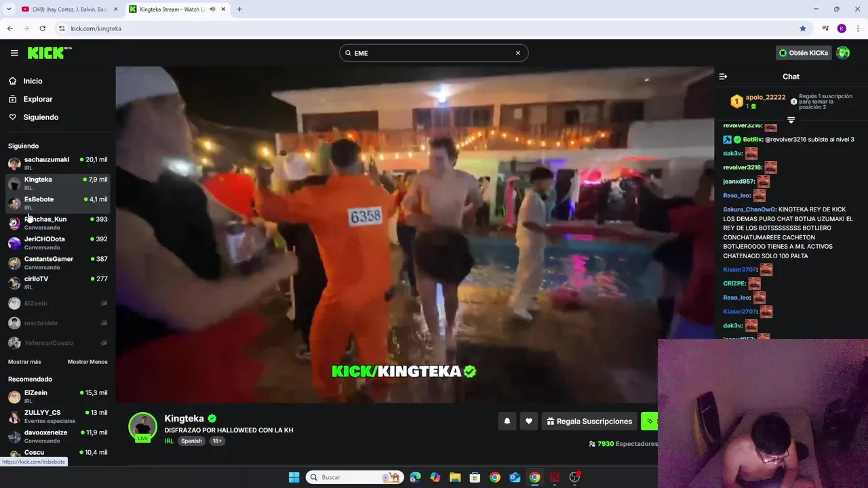Viewport: 868px width, 488px height.
Task: Open Explorar in sidebar
Action: [x=38, y=99]
